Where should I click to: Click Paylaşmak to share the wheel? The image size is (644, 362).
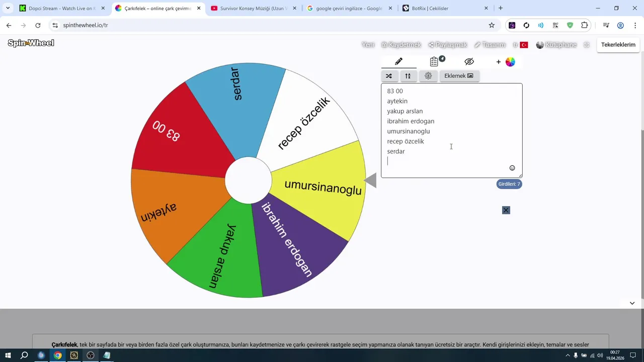(448, 45)
